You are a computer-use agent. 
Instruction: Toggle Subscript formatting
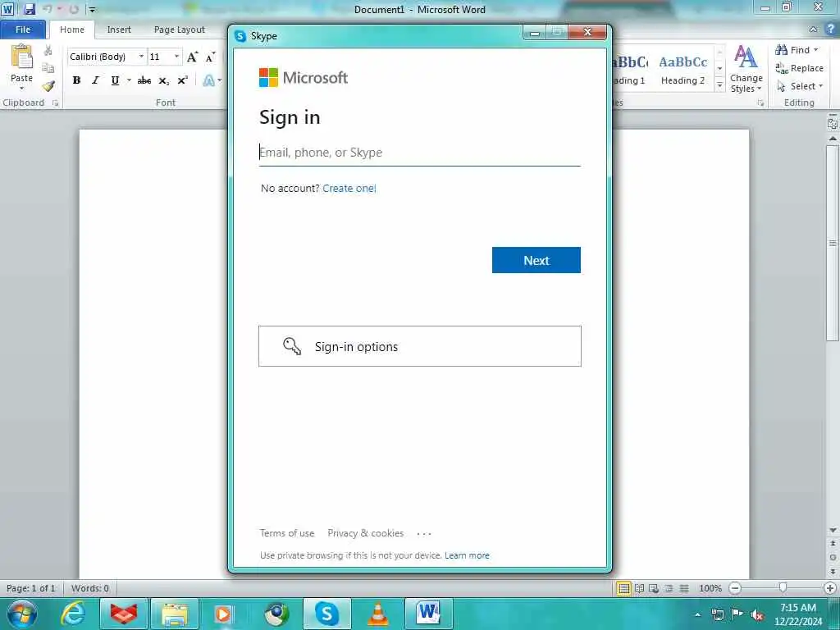click(x=163, y=80)
